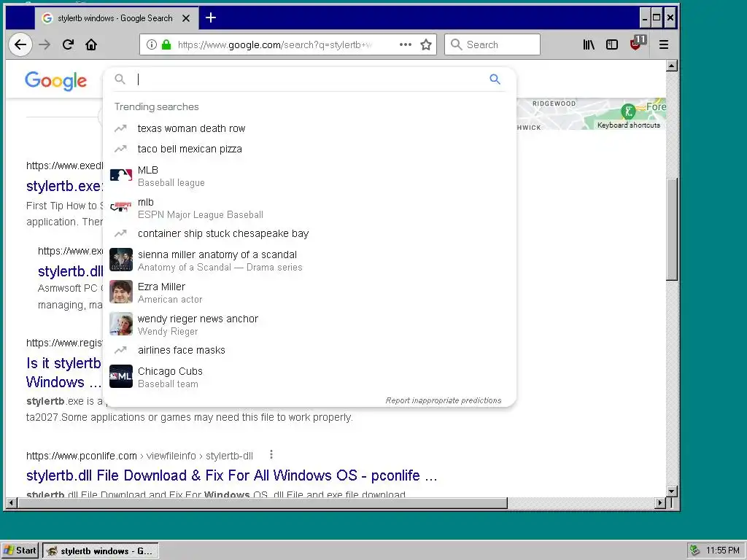Viewport: 747px width, 560px height.
Task: Click Wendy Rieger photo thumbnail
Action: 121,323
